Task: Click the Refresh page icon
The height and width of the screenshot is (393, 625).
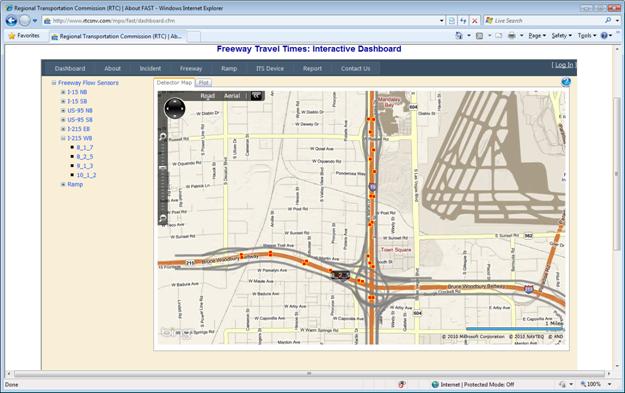Action: click(463, 20)
